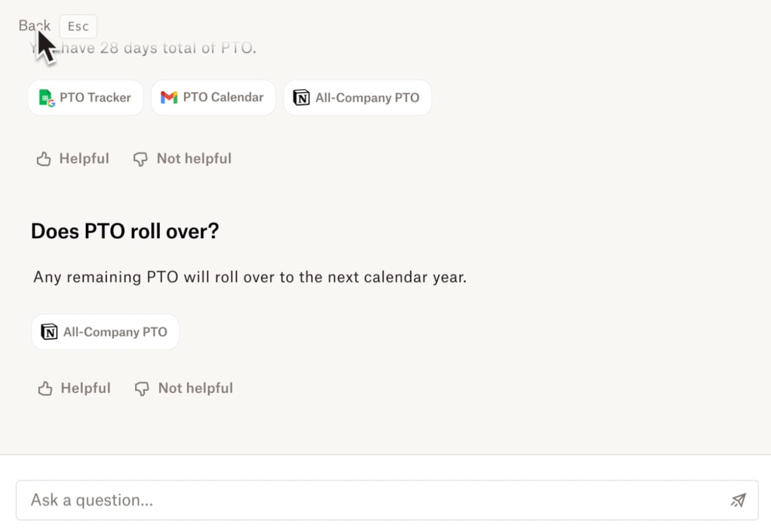The width and height of the screenshot is (771, 532).
Task: Open All-Company PTO source next to PTO Calendar
Action: tap(358, 98)
